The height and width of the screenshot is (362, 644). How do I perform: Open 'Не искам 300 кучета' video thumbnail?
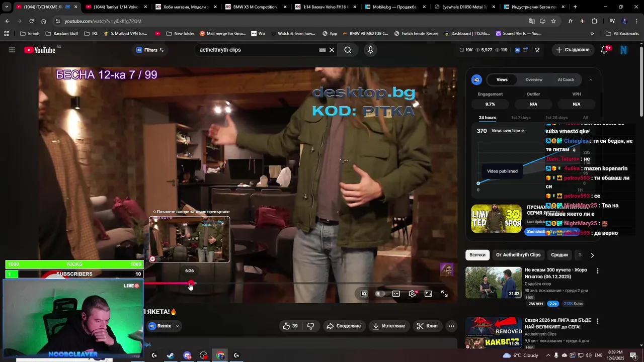coord(494,283)
